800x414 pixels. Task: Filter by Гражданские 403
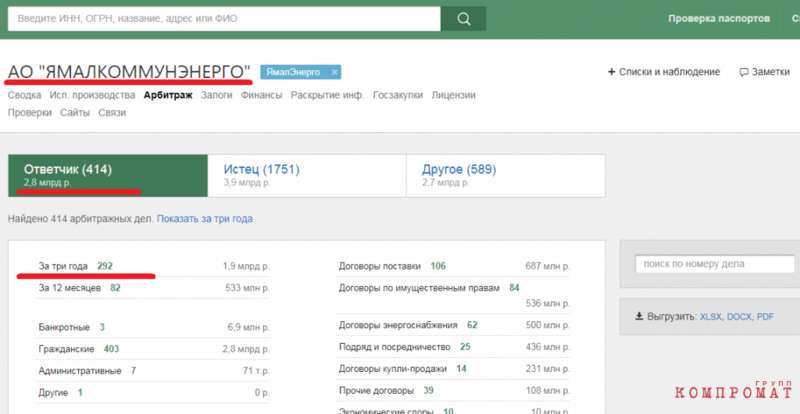[79, 349]
